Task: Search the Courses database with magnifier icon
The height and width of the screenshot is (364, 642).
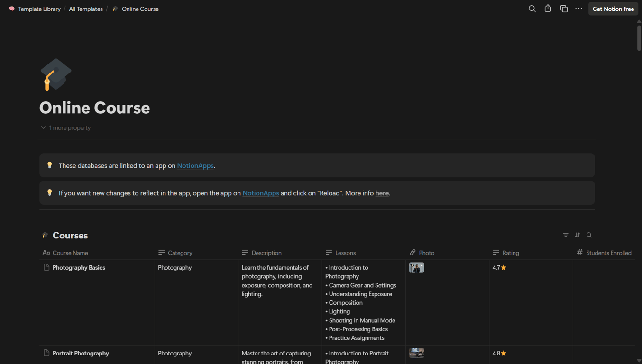Action: pos(589,235)
